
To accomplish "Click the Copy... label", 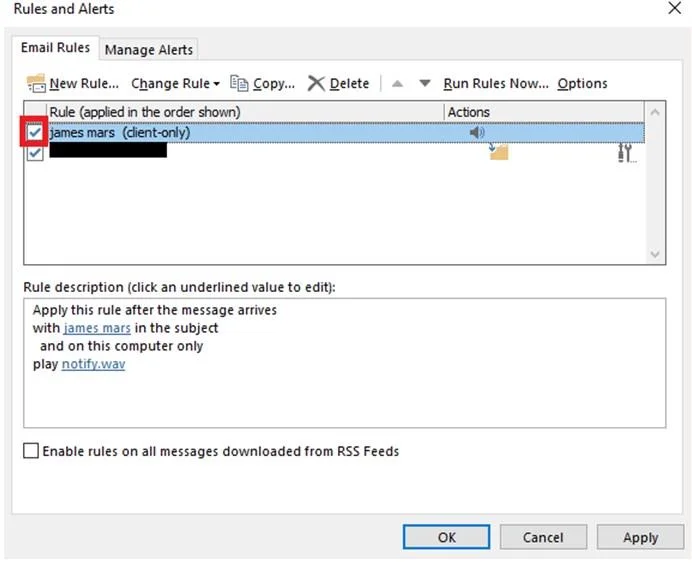I will (274, 83).
